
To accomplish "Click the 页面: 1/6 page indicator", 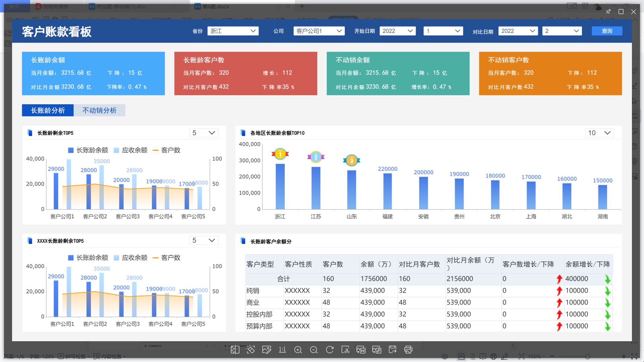I will 13,356.
